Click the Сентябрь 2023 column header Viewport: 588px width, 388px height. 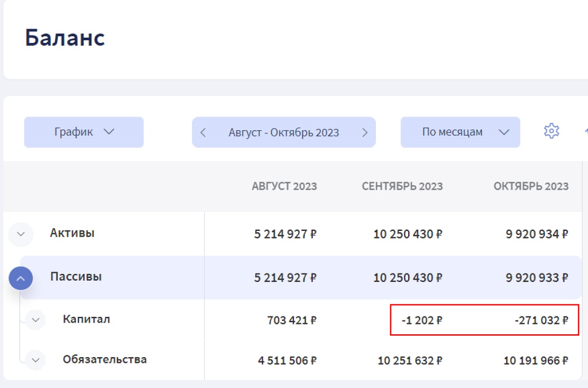coord(402,186)
